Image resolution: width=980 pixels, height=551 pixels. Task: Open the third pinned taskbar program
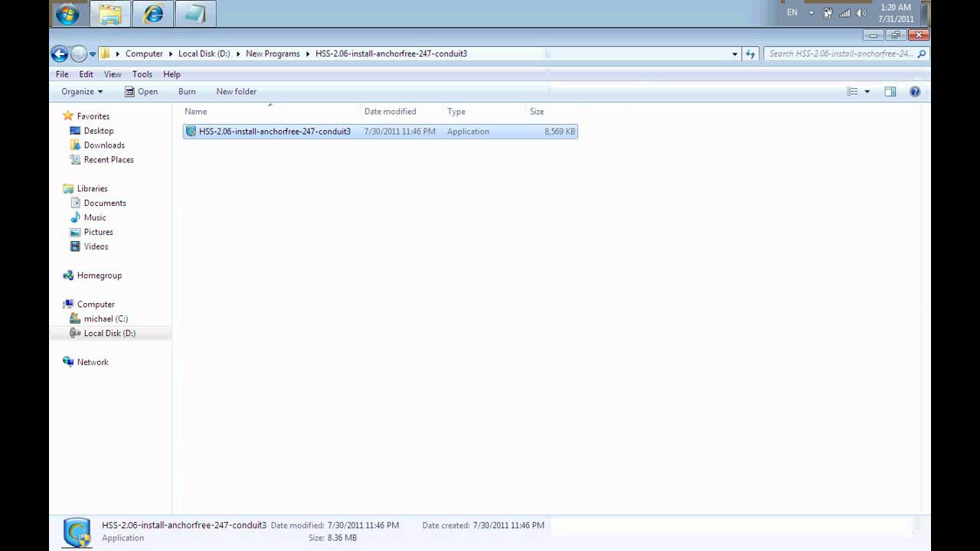[x=195, y=14]
